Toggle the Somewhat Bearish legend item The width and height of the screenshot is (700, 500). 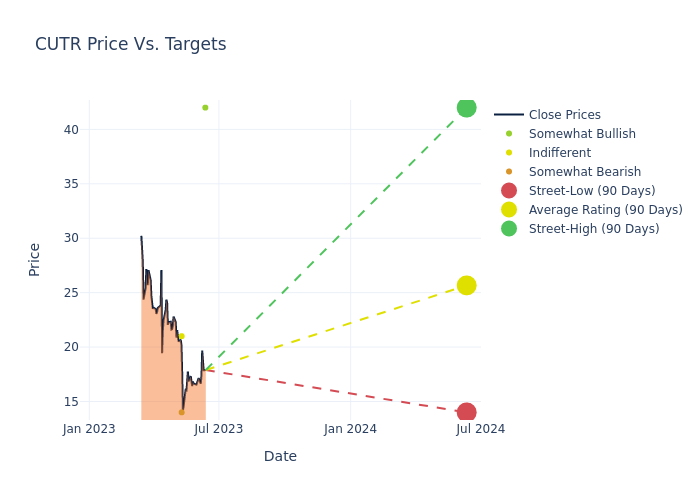coord(584,172)
